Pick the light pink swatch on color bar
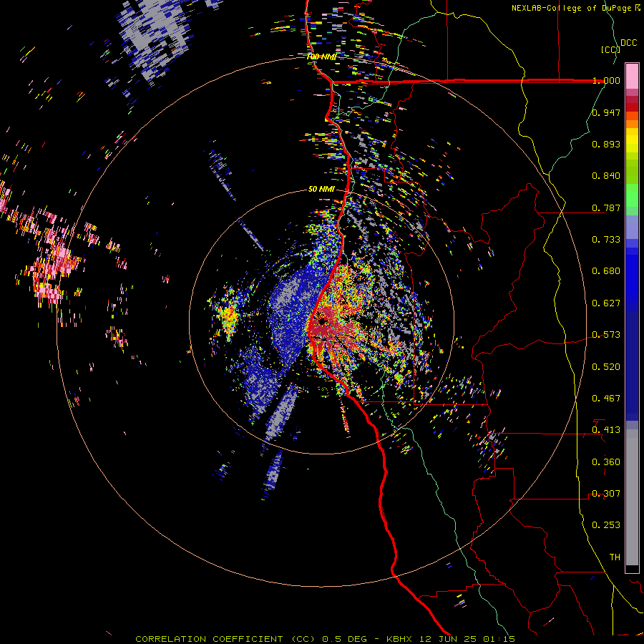 click(x=632, y=76)
